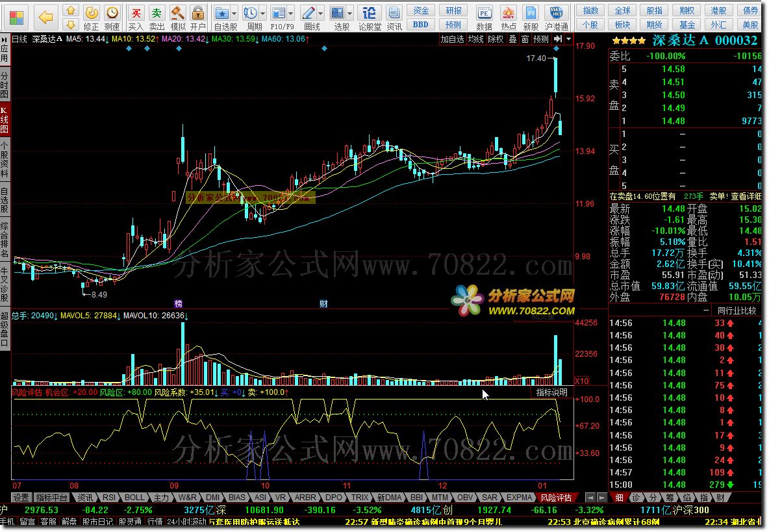Click the 榜 marker under the chart

pos(178,304)
